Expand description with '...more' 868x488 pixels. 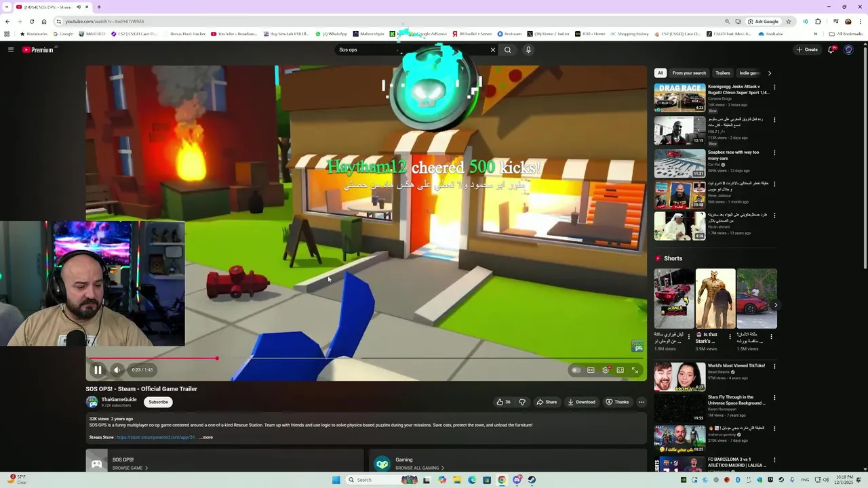pyautogui.click(x=206, y=437)
